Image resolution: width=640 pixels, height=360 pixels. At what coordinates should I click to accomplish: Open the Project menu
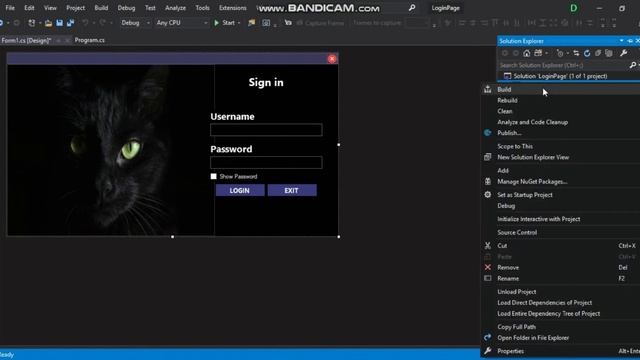[x=76, y=8]
